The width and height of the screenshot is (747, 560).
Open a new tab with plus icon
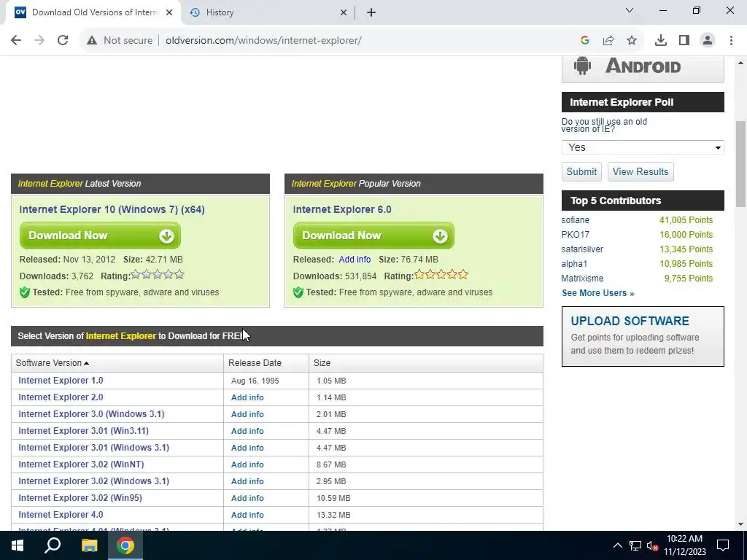click(x=371, y=12)
